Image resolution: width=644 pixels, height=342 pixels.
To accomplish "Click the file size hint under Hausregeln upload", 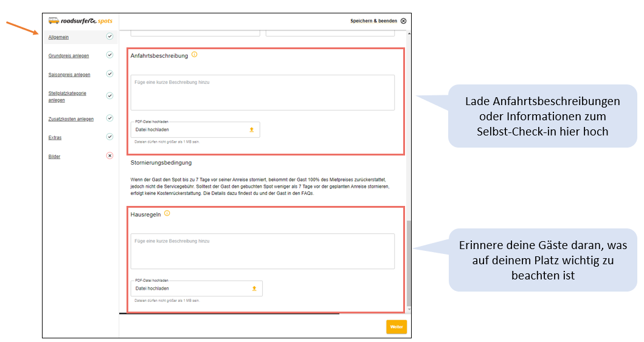I will tap(167, 301).
